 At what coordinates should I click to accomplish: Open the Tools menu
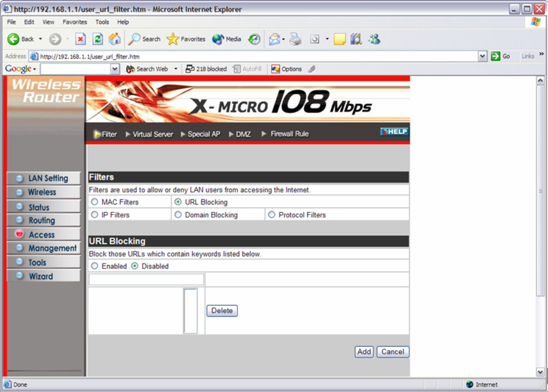pyautogui.click(x=102, y=22)
